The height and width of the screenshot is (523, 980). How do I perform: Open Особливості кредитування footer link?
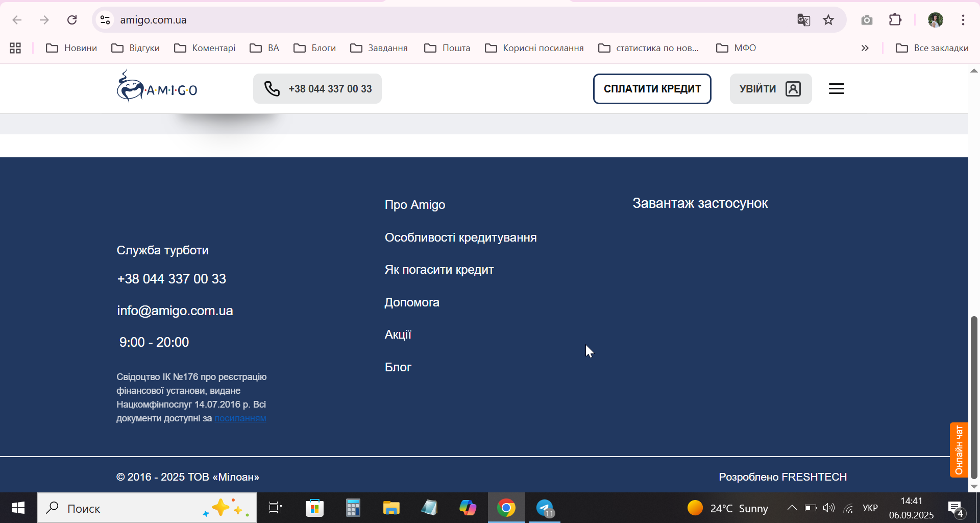coord(460,237)
